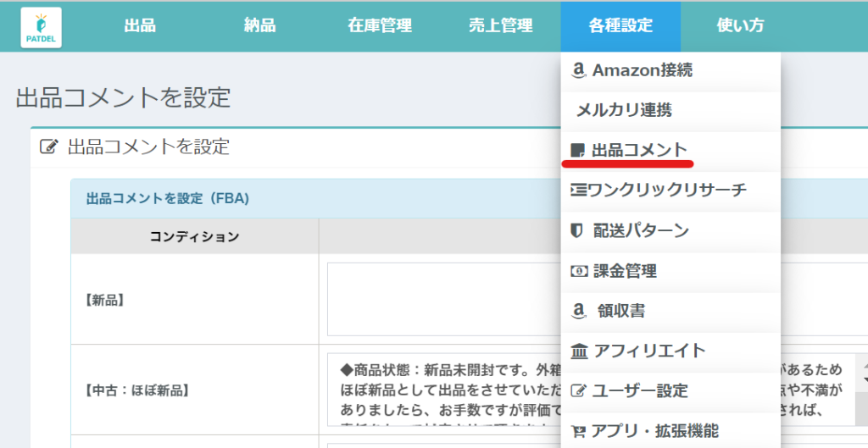868x448 pixels.
Task: Click the note icon beside 出品コメント
Action: click(579, 151)
